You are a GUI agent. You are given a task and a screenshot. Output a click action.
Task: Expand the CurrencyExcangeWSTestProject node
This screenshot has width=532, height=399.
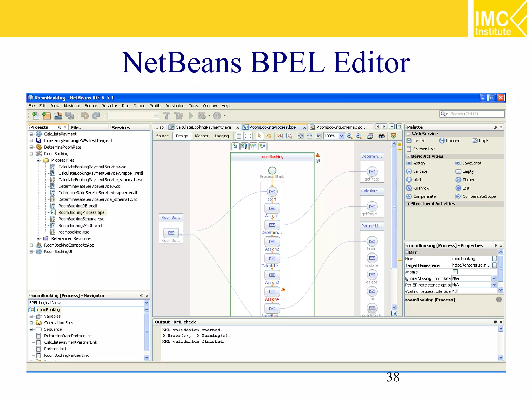coord(31,141)
